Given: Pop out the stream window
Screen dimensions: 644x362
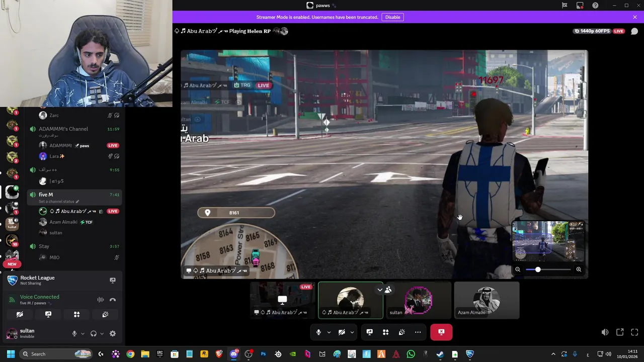Looking at the screenshot, I should (x=620, y=332).
